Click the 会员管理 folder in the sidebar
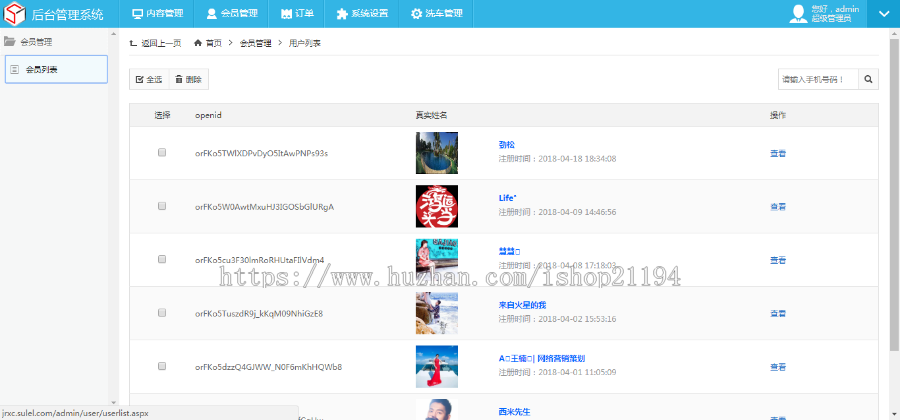Viewport: 900px width, 420px height. pos(28,42)
